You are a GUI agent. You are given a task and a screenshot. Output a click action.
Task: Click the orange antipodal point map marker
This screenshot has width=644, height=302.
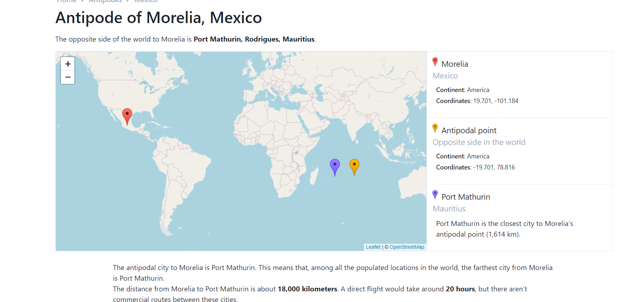(x=354, y=166)
